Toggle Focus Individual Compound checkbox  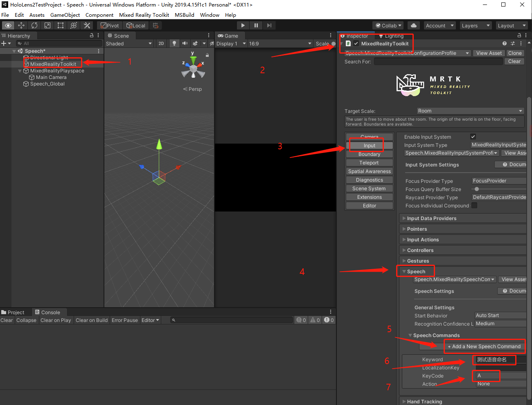[474, 205]
